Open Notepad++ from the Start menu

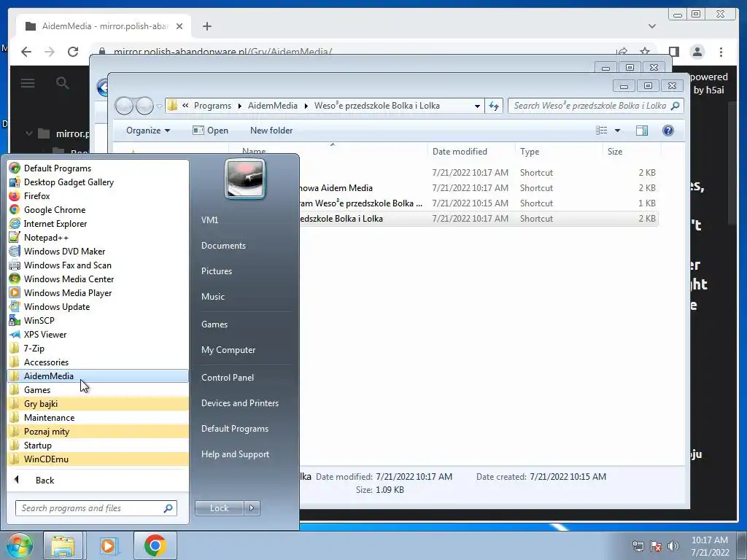tap(98, 237)
